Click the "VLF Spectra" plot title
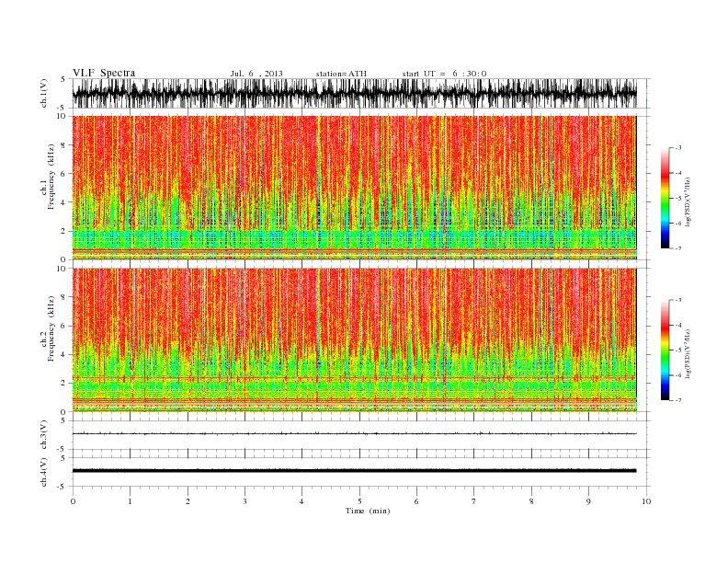 pos(104,73)
